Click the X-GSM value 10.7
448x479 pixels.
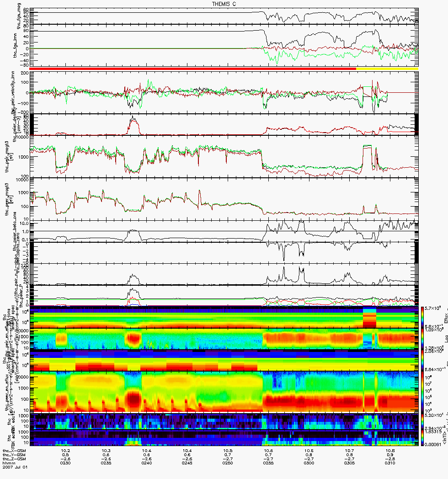(350, 451)
